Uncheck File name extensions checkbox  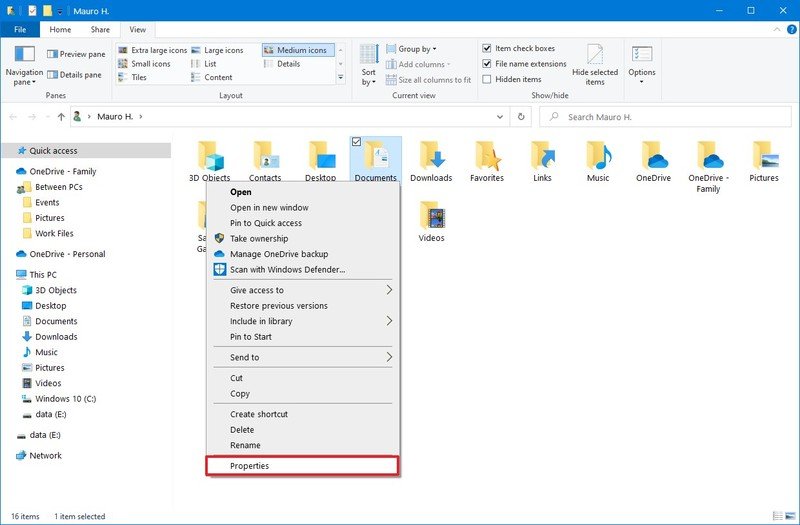487,64
